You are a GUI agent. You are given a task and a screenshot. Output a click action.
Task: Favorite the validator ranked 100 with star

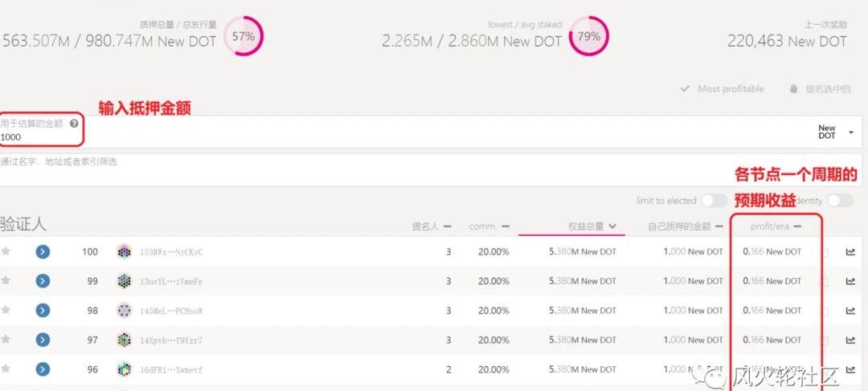coord(6,251)
